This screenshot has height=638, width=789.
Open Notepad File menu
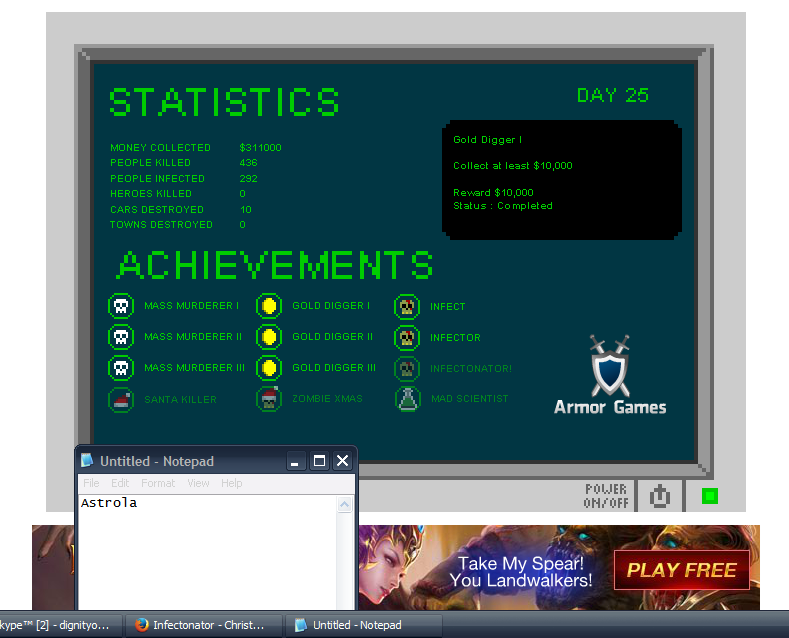(x=91, y=483)
